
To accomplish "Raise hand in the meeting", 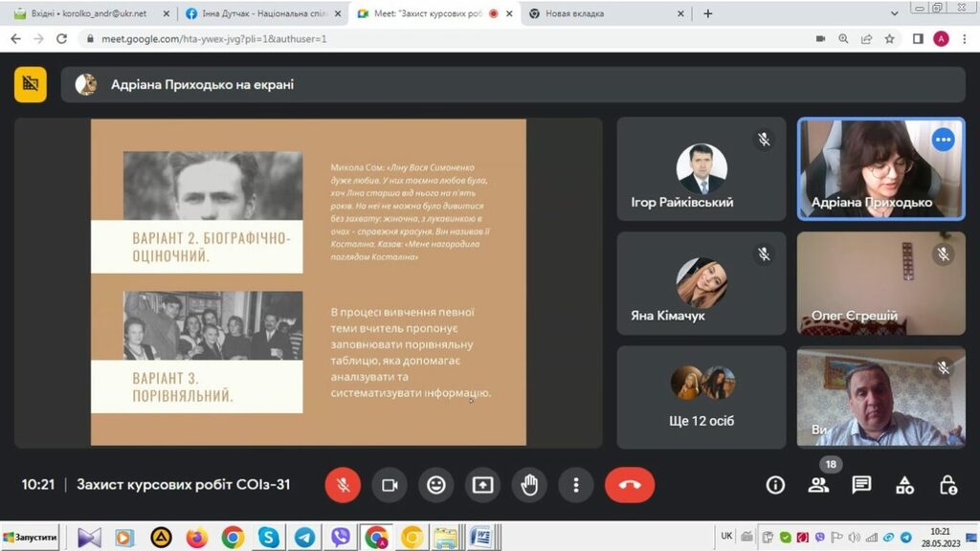I will pos(529,485).
